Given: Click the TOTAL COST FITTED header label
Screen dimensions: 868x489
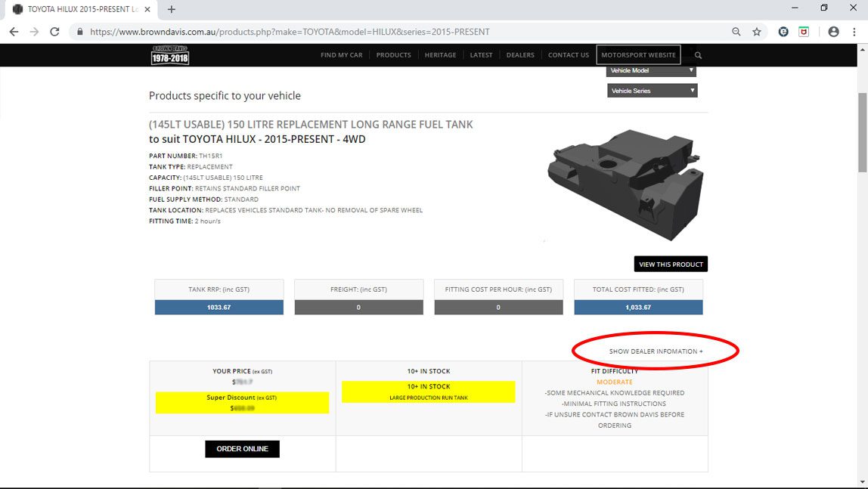Looking at the screenshot, I should pos(638,289).
